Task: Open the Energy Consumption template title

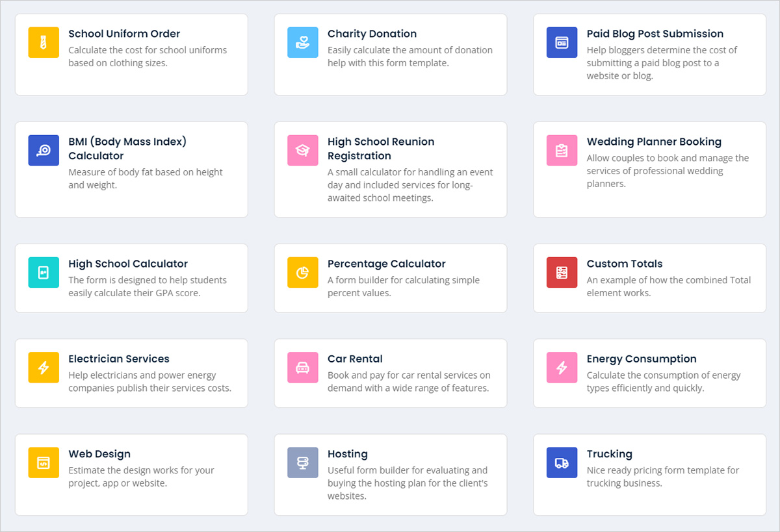Action: pyautogui.click(x=642, y=359)
